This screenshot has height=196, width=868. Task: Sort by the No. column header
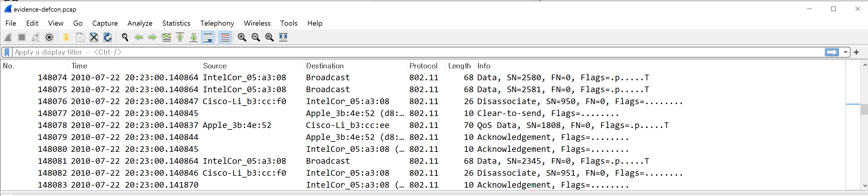point(35,66)
